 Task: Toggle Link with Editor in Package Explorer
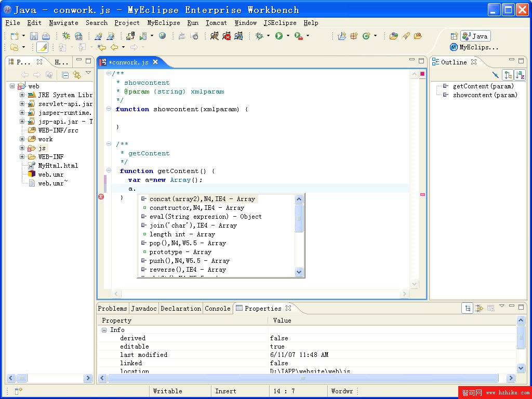[77, 75]
